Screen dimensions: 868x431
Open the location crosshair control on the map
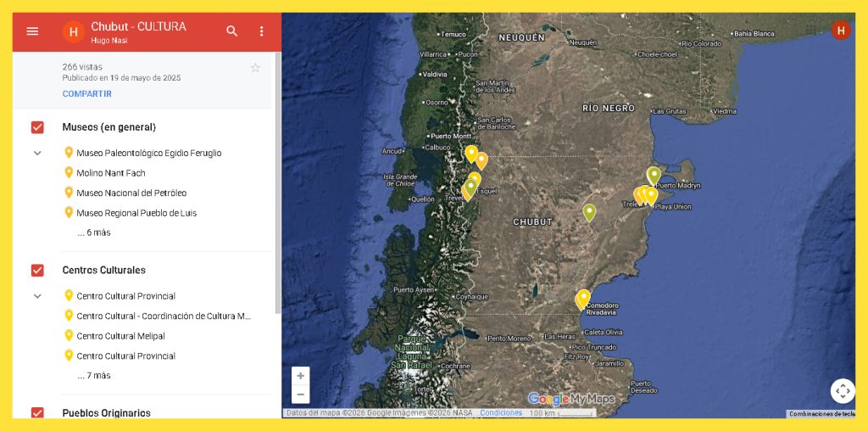tap(842, 391)
